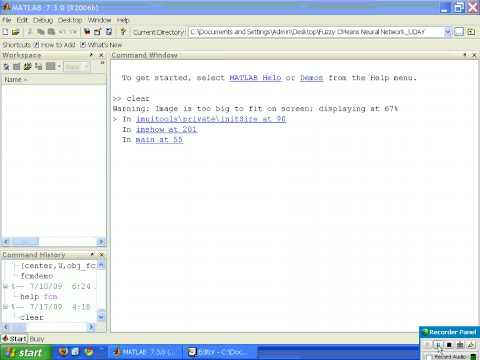
Task: Open file using the folder icon
Action: pos(16,32)
